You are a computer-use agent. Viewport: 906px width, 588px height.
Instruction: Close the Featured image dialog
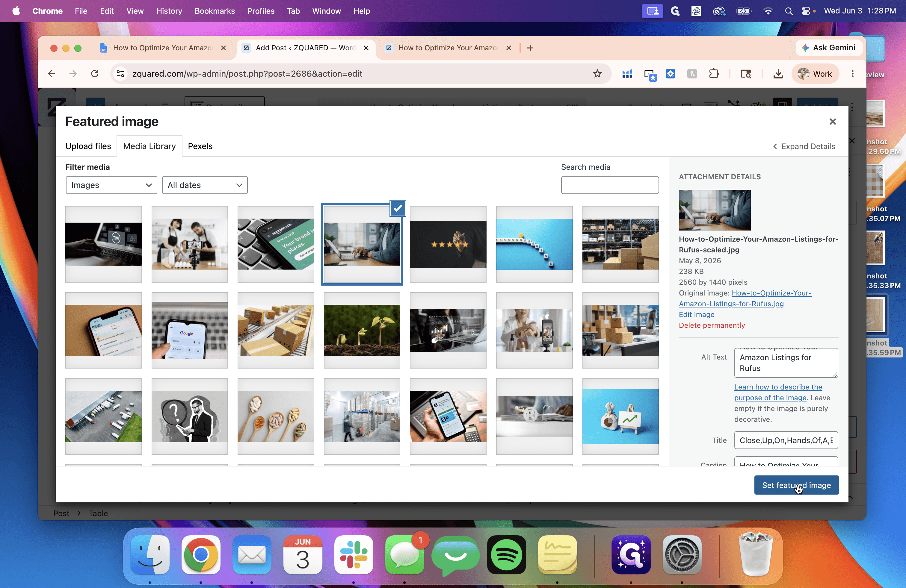(833, 122)
